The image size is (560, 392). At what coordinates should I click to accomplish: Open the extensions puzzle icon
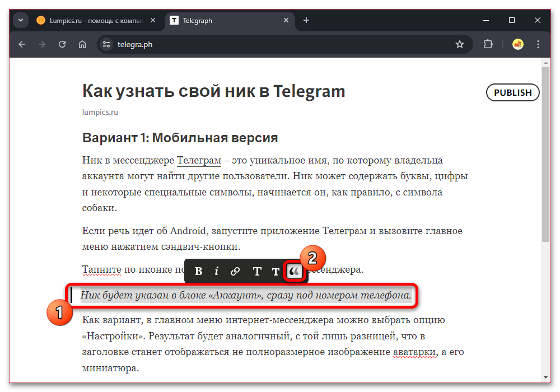(488, 44)
